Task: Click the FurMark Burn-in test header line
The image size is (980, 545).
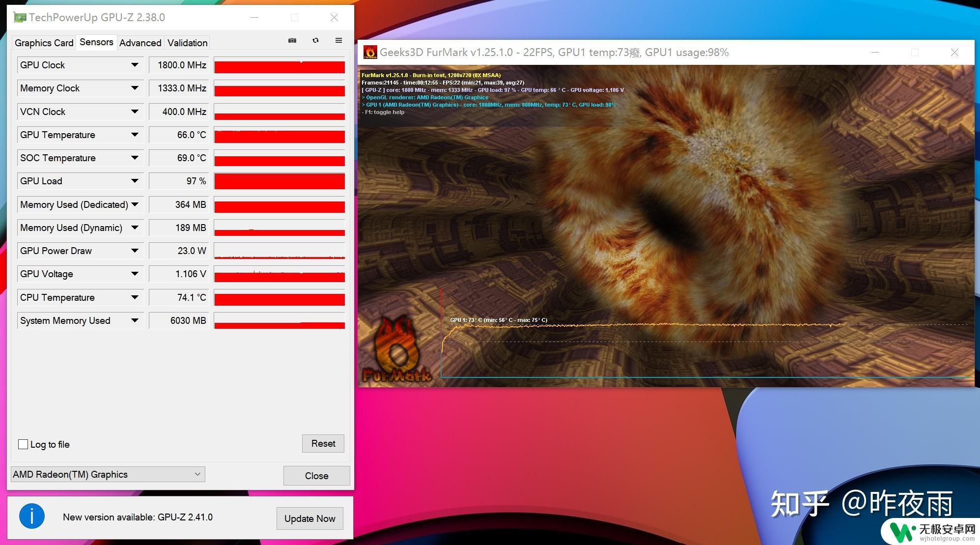Action: tap(431, 75)
